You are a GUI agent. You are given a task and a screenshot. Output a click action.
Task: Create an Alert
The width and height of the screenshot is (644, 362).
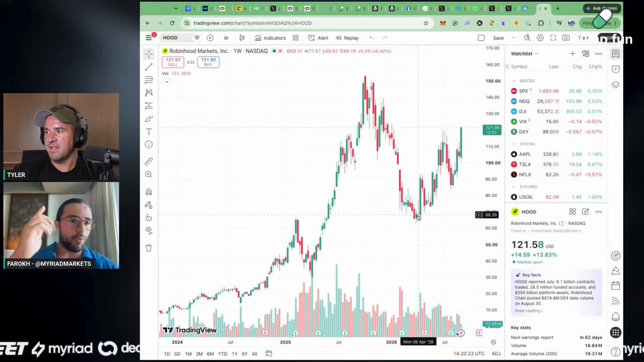coord(318,38)
